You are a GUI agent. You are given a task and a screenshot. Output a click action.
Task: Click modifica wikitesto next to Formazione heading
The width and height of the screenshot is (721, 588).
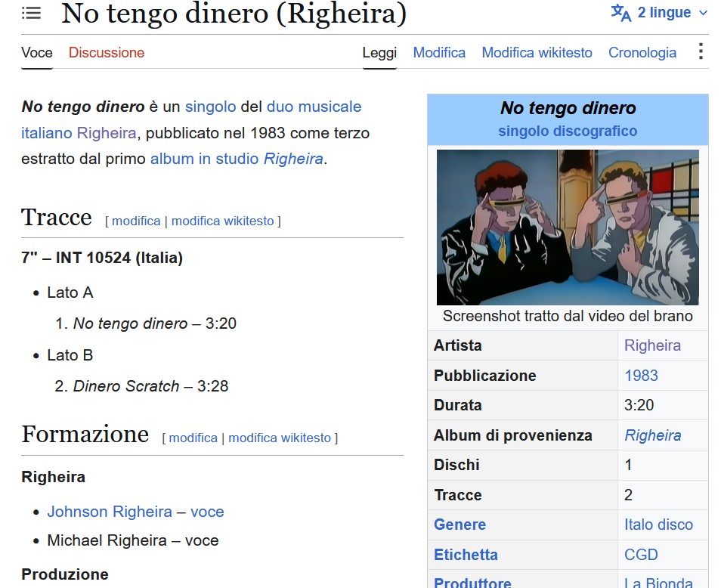(280, 438)
